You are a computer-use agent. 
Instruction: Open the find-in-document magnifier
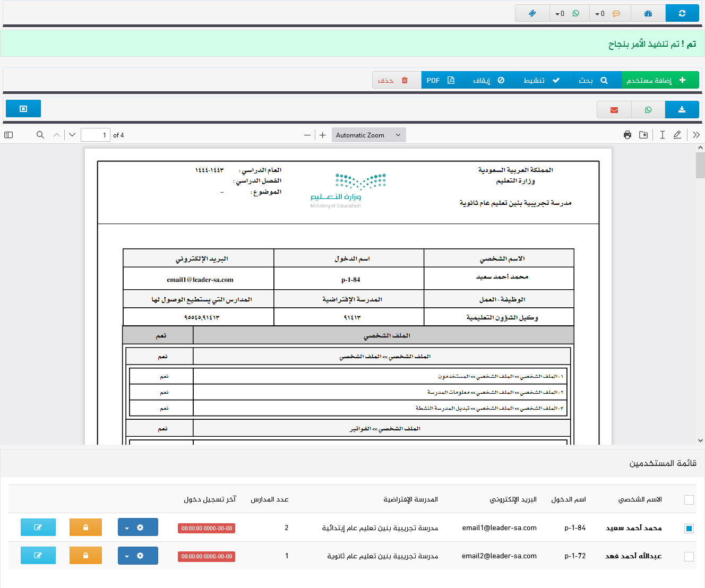pos(40,135)
